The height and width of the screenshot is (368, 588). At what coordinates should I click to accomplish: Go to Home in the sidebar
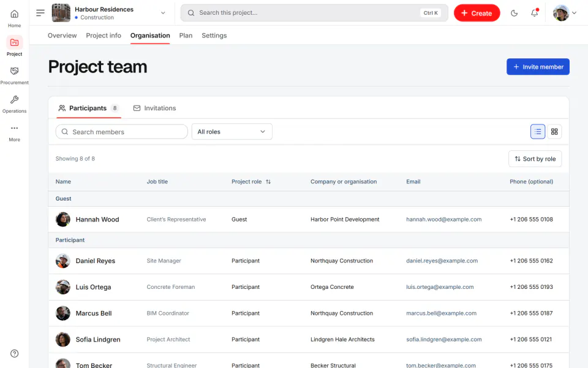14,18
